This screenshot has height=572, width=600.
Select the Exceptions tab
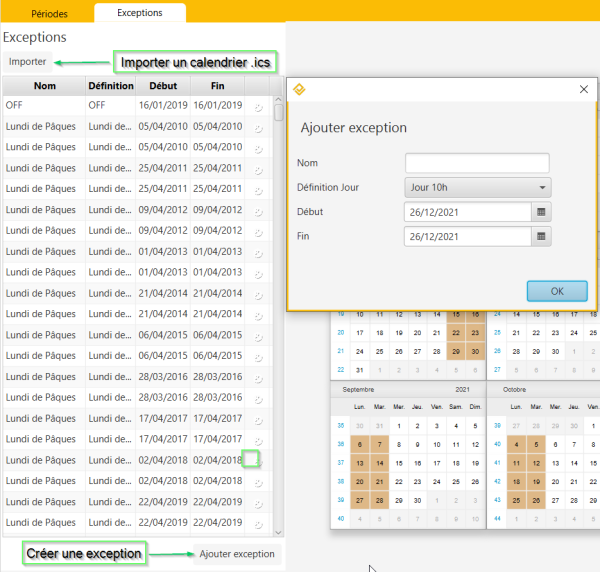point(140,13)
